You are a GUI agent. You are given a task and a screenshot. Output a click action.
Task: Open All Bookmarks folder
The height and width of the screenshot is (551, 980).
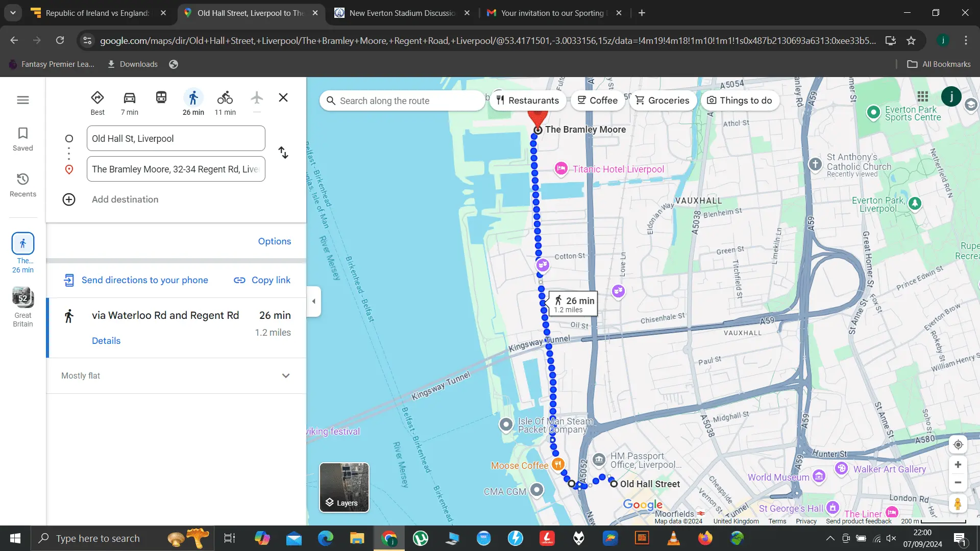coord(939,64)
